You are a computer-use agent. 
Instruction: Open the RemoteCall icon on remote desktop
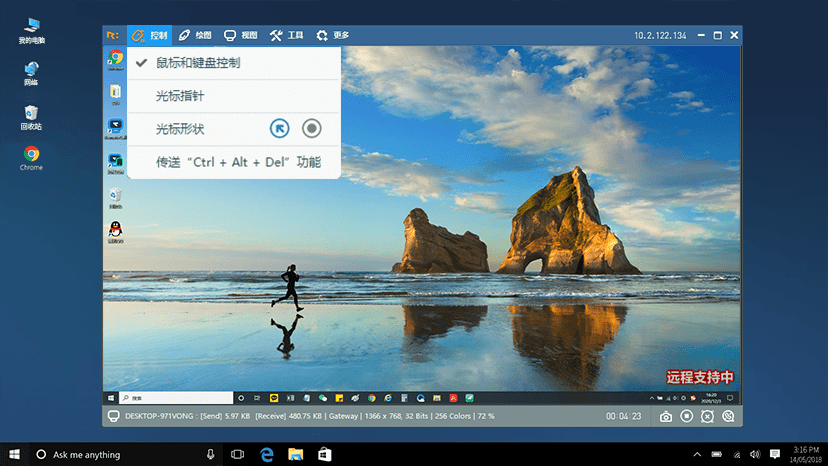[x=116, y=128]
